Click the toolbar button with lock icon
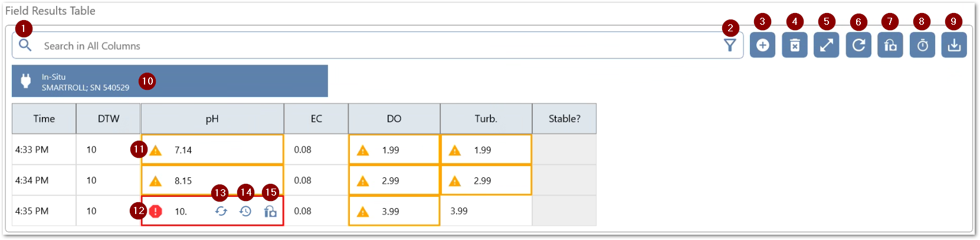980x240 pixels. point(890,46)
